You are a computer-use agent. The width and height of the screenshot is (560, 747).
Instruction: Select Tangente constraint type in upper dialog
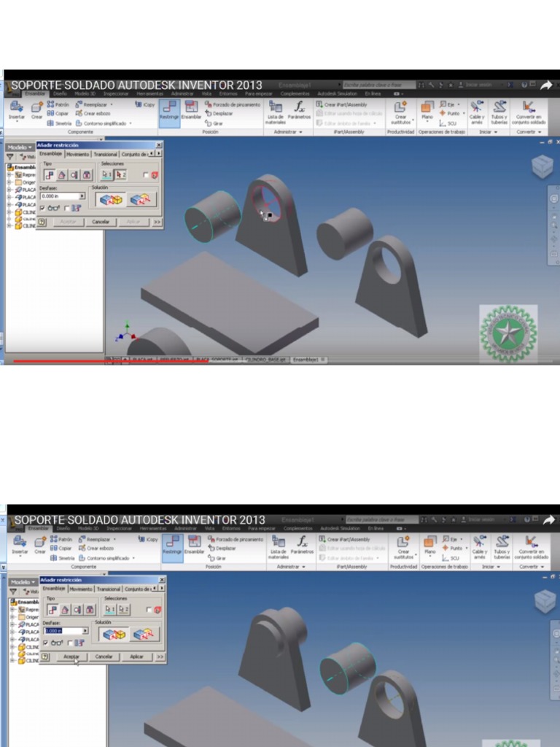pyautogui.click(x=74, y=175)
